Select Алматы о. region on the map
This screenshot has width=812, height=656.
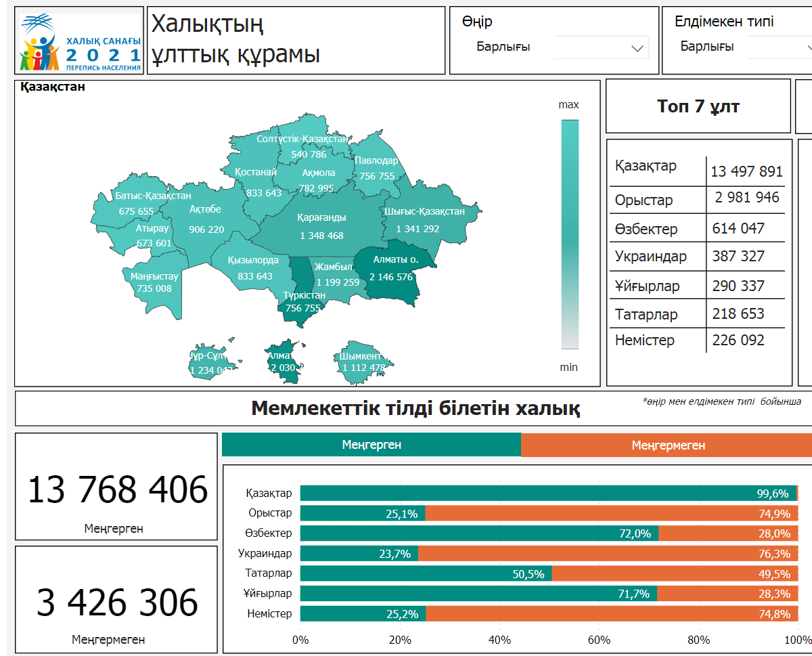click(x=394, y=269)
